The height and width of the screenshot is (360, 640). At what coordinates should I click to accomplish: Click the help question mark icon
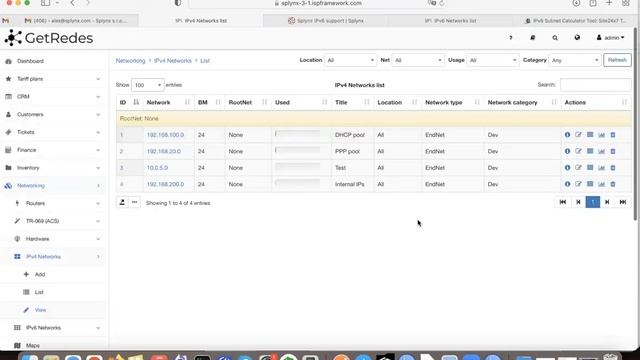coord(511,38)
